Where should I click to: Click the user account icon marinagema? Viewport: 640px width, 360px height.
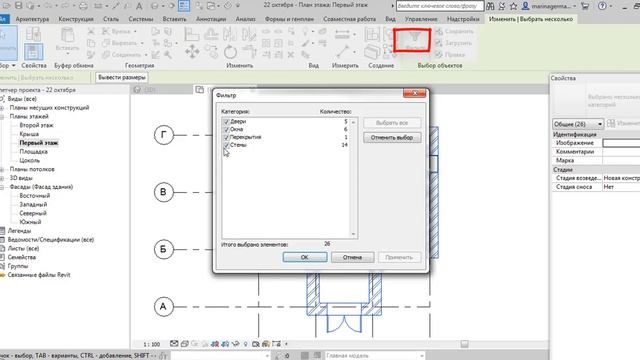[526, 6]
